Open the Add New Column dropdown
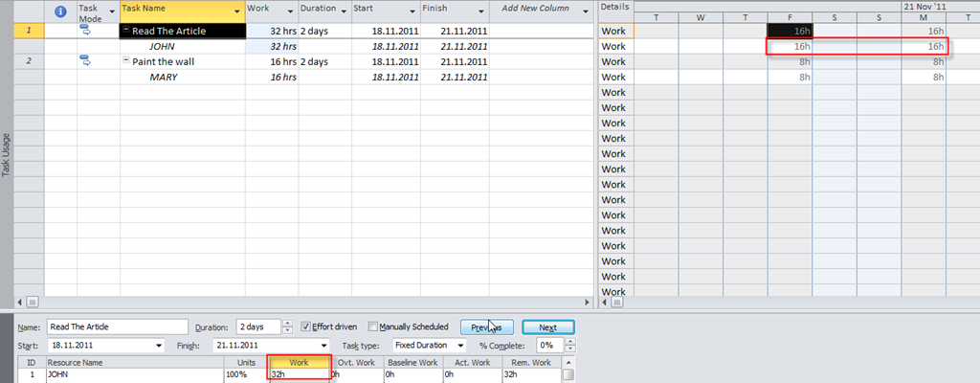 [585, 11]
